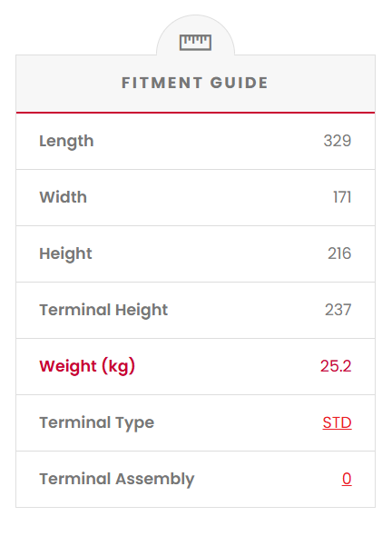Viewport: 392px width, 536px height.
Task: Select the red Weight (kg) label
Action: 87,367
